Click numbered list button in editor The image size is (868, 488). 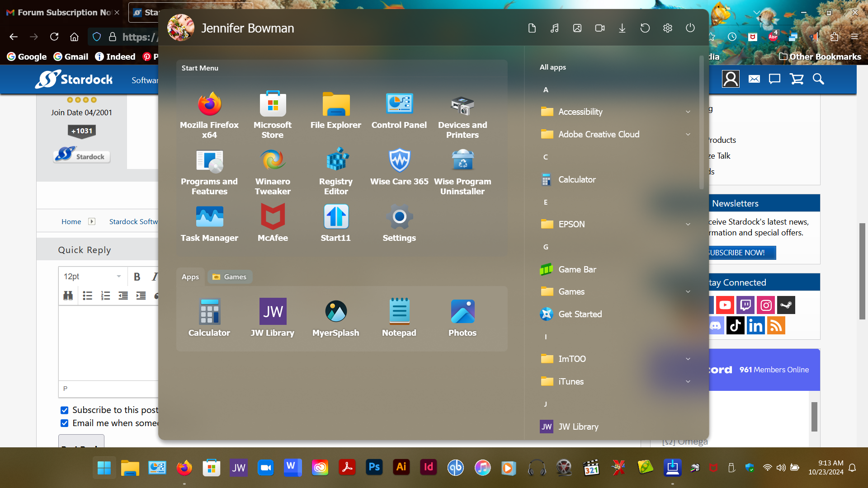coord(105,296)
